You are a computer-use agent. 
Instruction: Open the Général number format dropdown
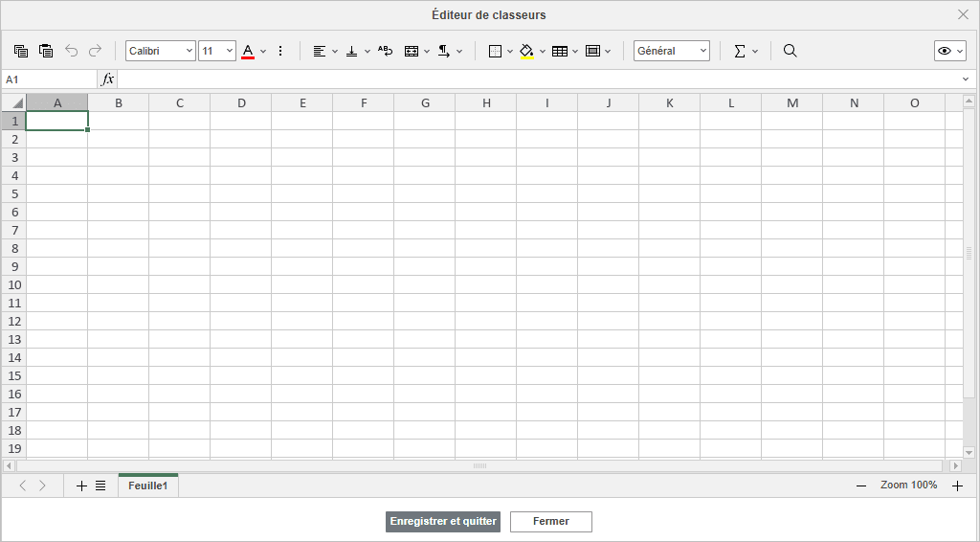pos(672,52)
